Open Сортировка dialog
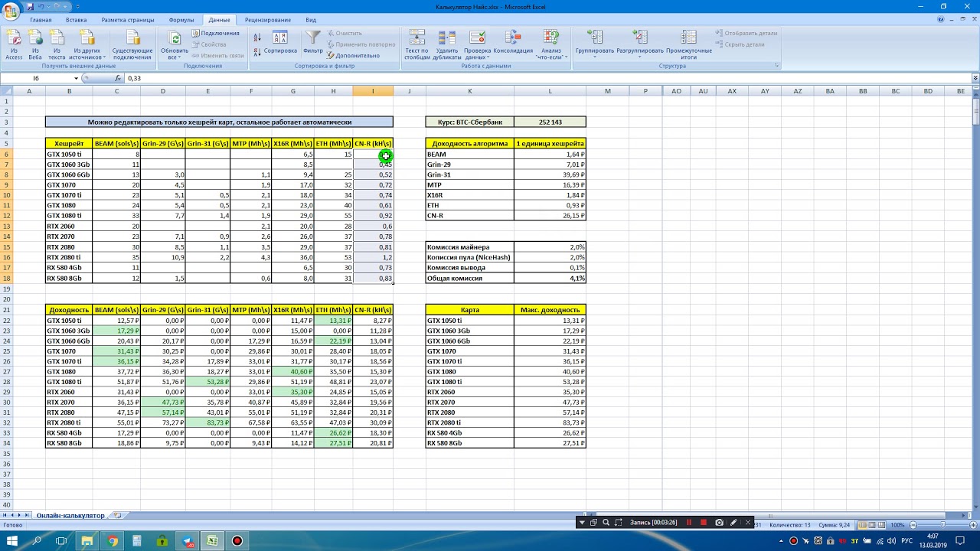 pyautogui.click(x=280, y=43)
